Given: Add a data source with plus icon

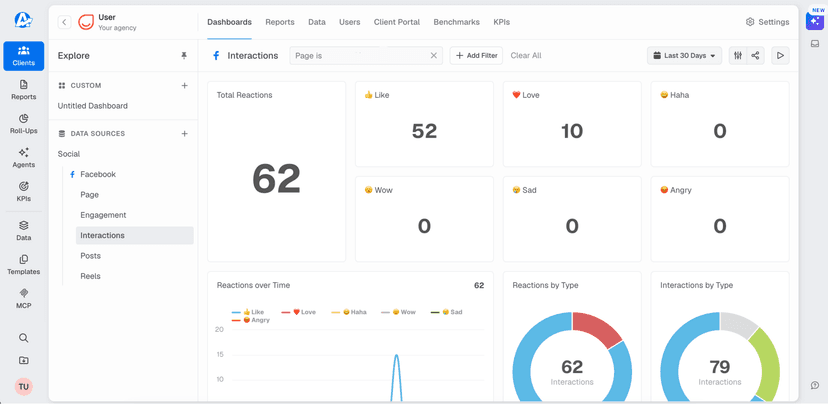Looking at the screenshot, I should (x=184, y=134).
